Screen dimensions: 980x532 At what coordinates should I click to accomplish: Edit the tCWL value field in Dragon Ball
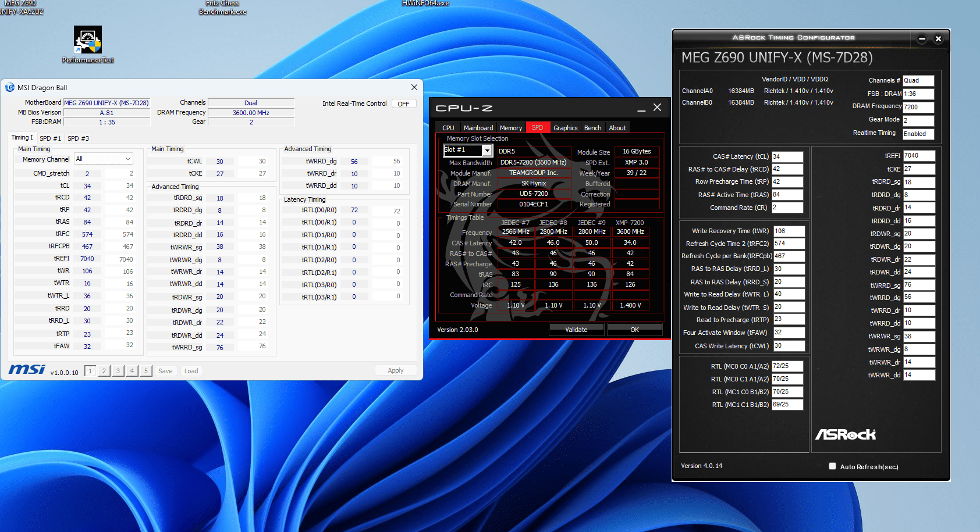click(220, 162)
